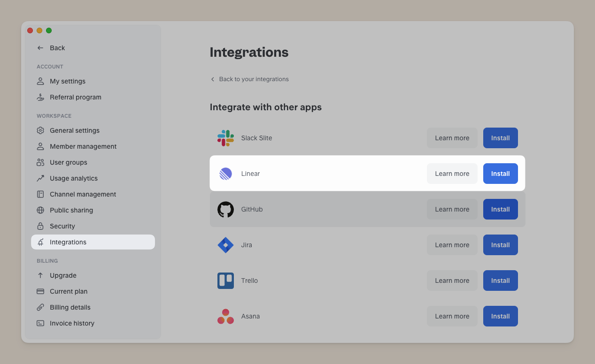Image resolution: width=595 pixels, height=364 pixels.
Task: Click the Integrations page heading
Action: pos(249,52)
